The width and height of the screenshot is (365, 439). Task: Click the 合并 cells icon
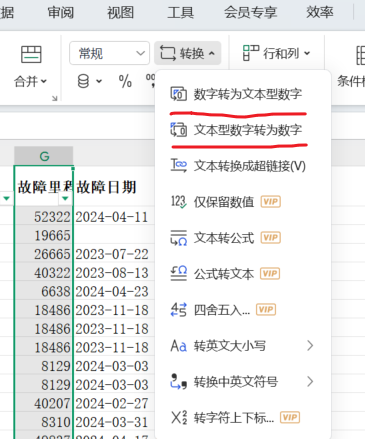point(31,54)
